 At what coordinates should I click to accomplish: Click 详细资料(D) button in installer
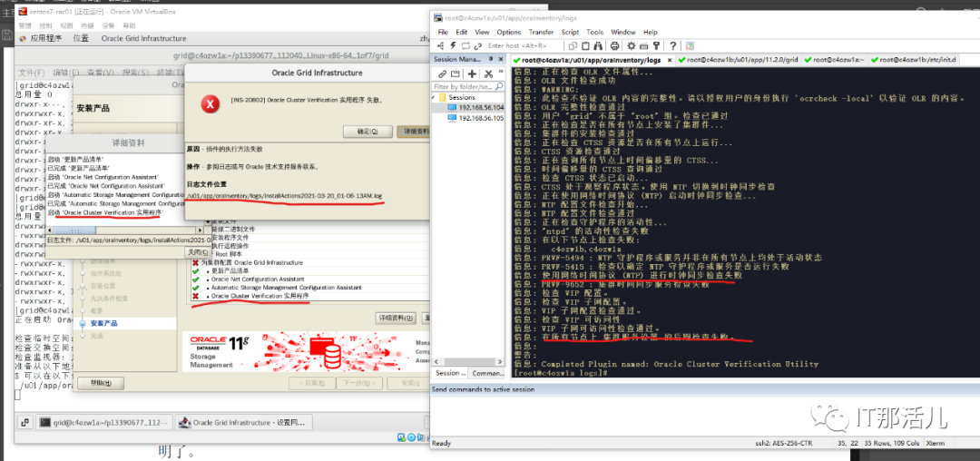click(x=397, y=318)
